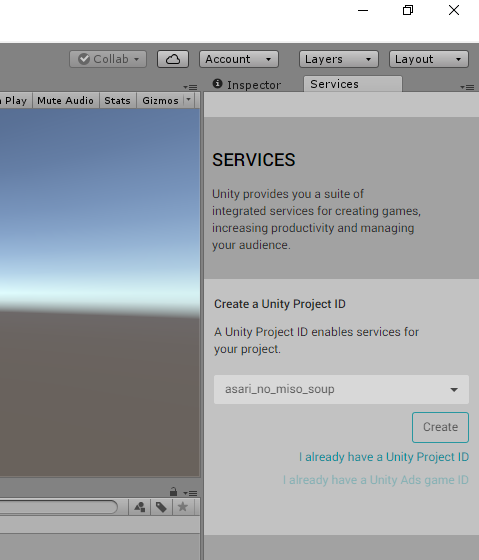Open the Project panel options menu icon
The height and width of the screenshot is (560, 479).
click(190, 493)
